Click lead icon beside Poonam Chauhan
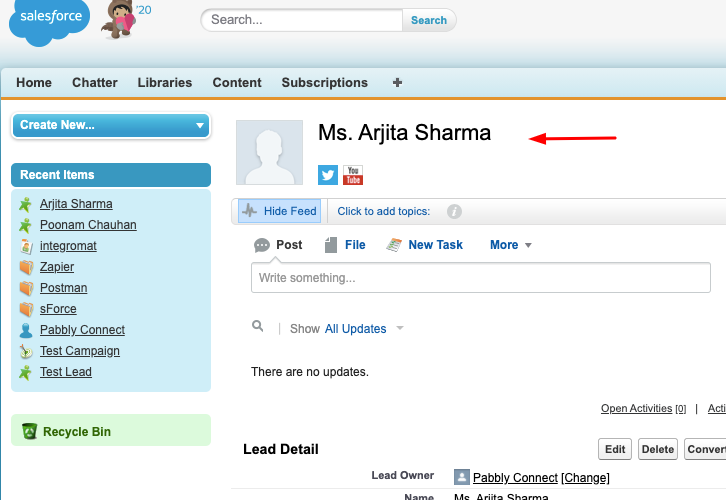Screen dimensions: 726x500 [25, 225]
